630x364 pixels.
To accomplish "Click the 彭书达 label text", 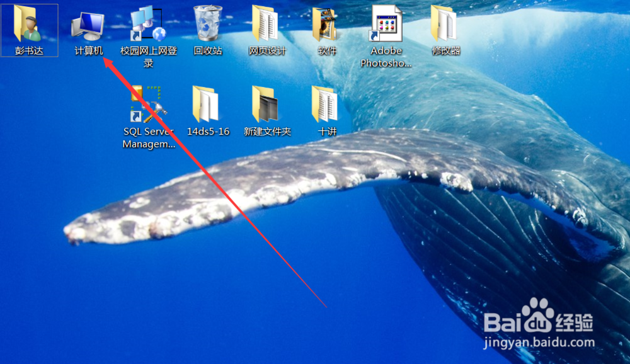I will point(29,50).
